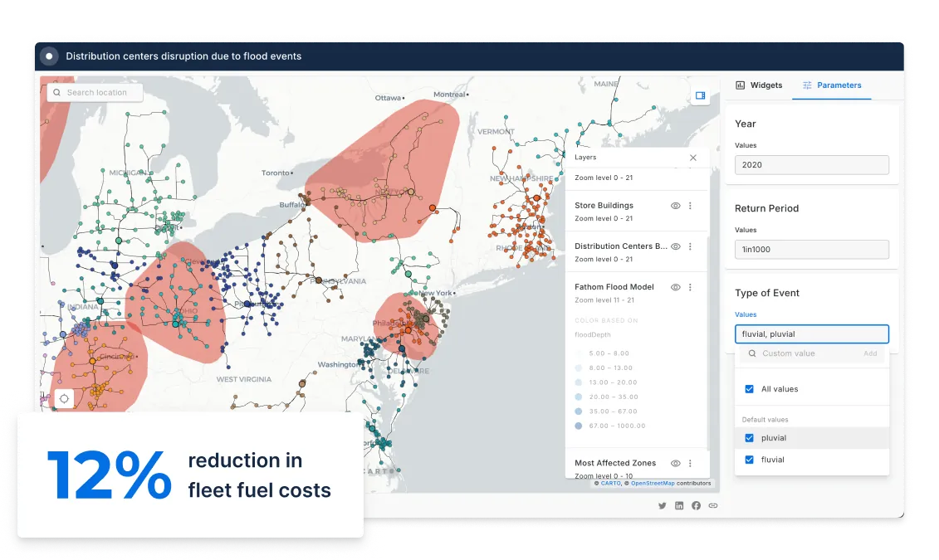Share the map on LinkedIn

click(679, 505)
